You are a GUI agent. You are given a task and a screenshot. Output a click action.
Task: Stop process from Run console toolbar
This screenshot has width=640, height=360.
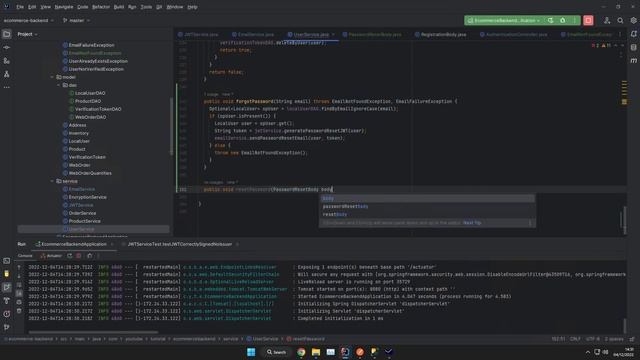point(79,256)
